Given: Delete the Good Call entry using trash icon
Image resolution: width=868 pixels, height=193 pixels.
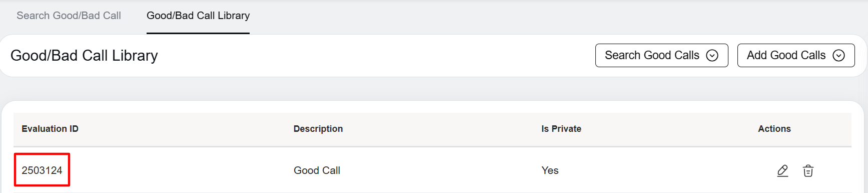Looking at the screenshot, I should (808, 171).
